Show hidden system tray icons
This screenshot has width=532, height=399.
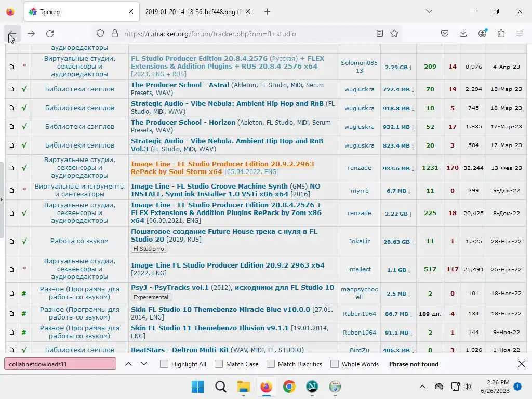pyautogui.click(x=422, y=387)
